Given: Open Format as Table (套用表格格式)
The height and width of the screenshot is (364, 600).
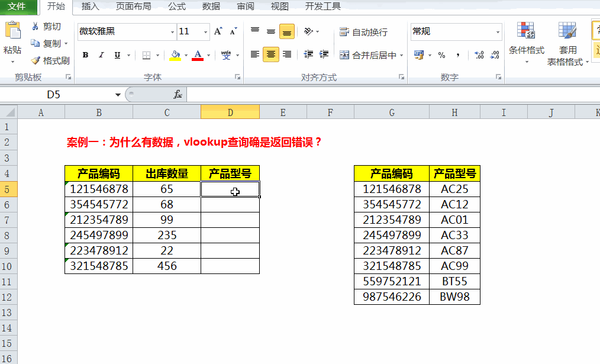Looking at the screenshot, I should click(567, 44).
